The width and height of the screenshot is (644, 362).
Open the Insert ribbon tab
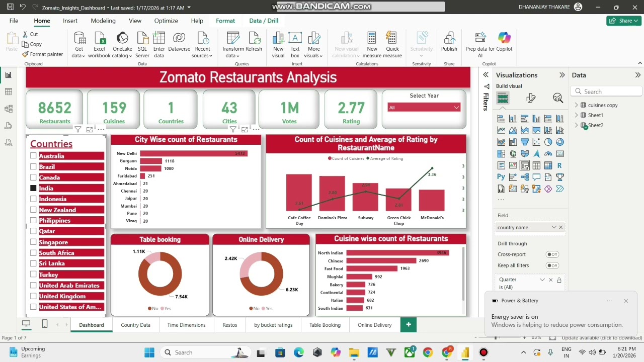(70, 21)
